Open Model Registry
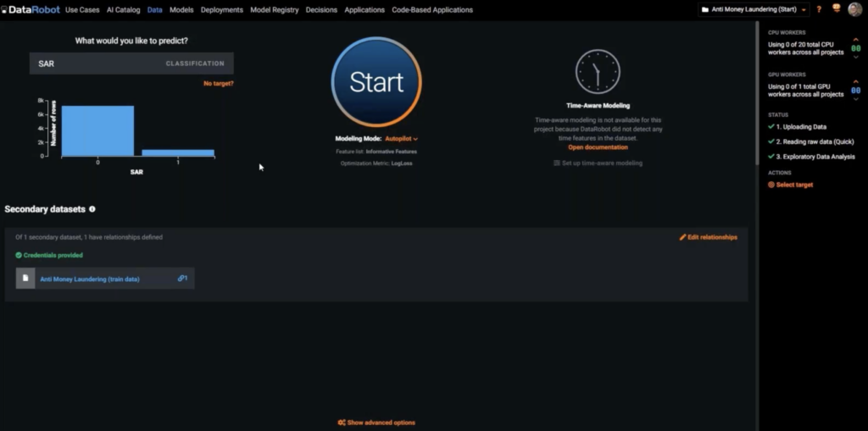 [275, 10]
